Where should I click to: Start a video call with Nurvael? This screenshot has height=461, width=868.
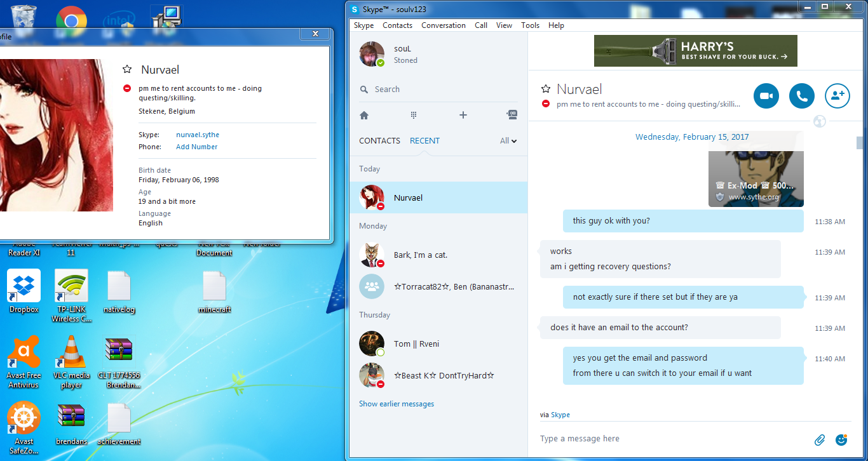point(766,96)
